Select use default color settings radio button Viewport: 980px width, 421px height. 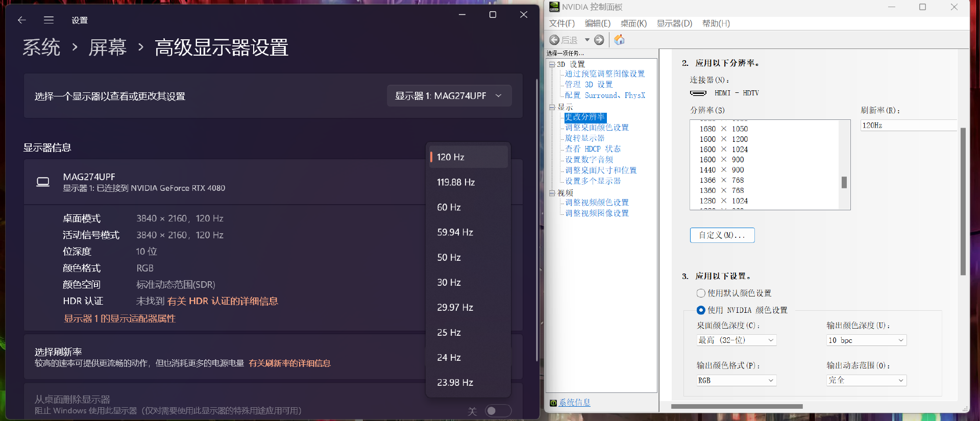[701, 293]
